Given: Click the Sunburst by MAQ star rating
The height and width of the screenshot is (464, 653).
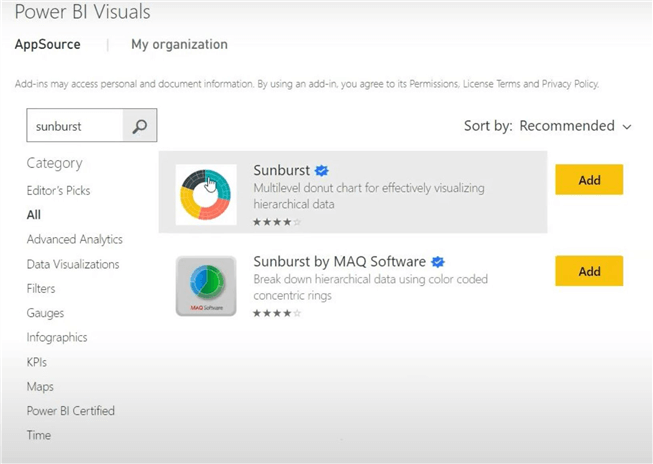Looking at the screenshot, I should coord(277,313).
